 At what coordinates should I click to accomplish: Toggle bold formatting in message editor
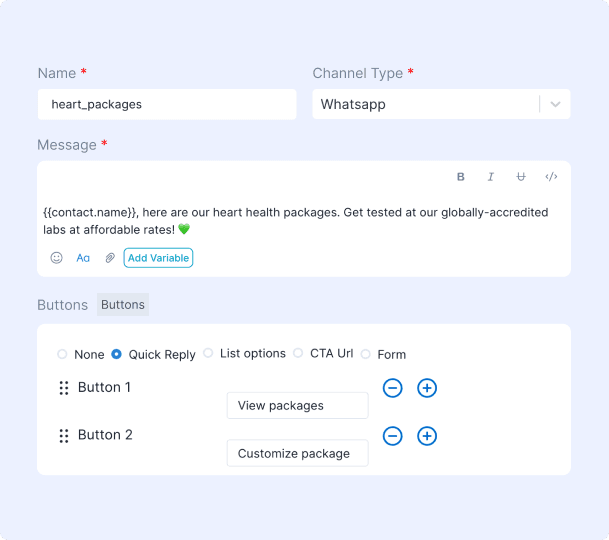[461, 177]
